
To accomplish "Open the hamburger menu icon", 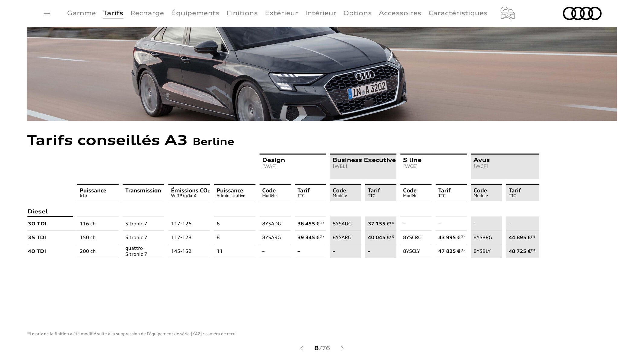I will click(x=47, y=13).
